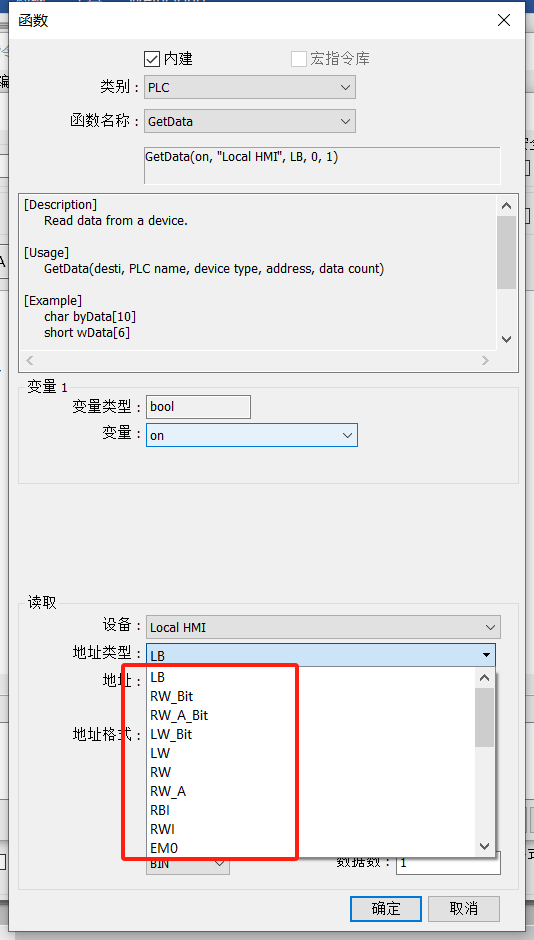Select RBI from the address list
Viewport: 534px width, 940px height.
(160, 811)
